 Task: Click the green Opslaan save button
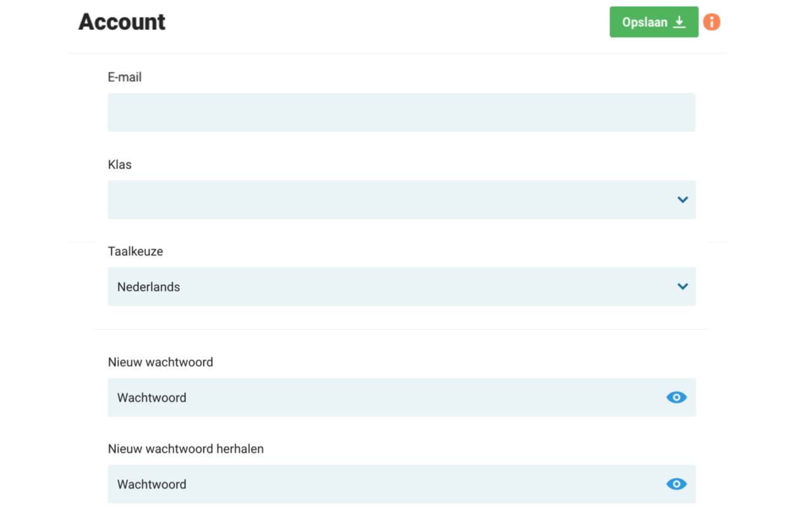click(x=653, y=22)
